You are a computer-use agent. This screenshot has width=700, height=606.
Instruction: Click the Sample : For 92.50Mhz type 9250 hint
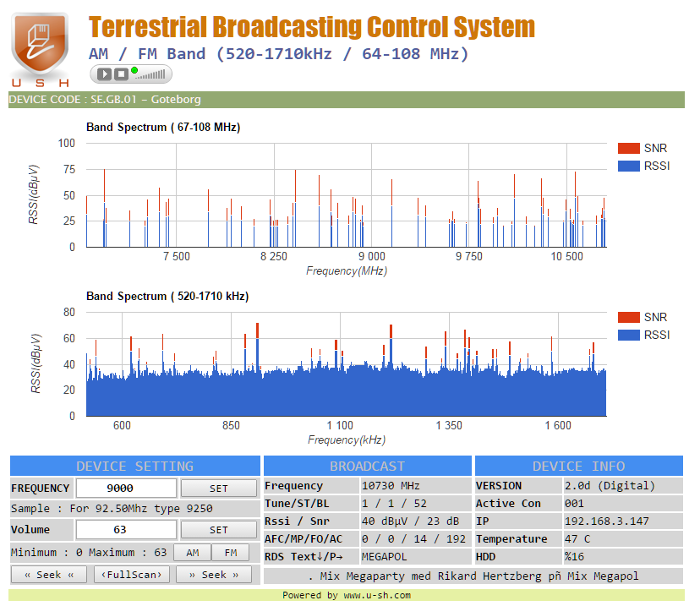pyautogui.click(x=112, y=509)
